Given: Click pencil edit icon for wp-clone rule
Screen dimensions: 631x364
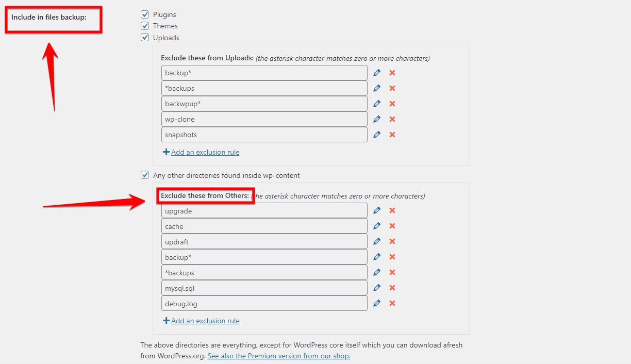Looking at the screenshot, I should [x=377, y=119].
